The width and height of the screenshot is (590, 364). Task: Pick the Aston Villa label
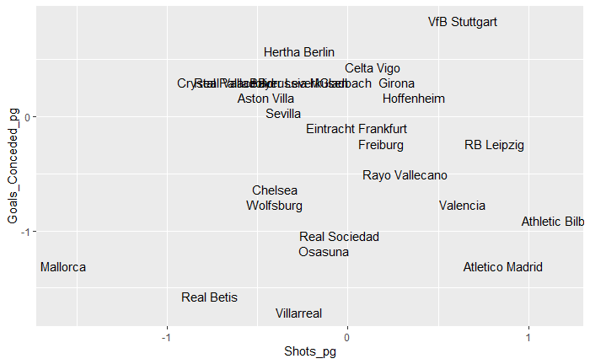(x=265, y=99)
